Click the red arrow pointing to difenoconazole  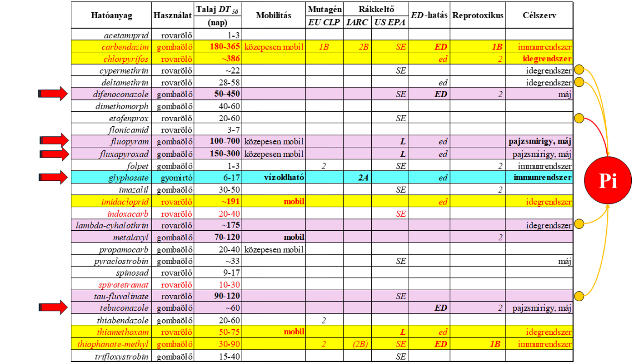pyautogui.click(x=53, y=94)
